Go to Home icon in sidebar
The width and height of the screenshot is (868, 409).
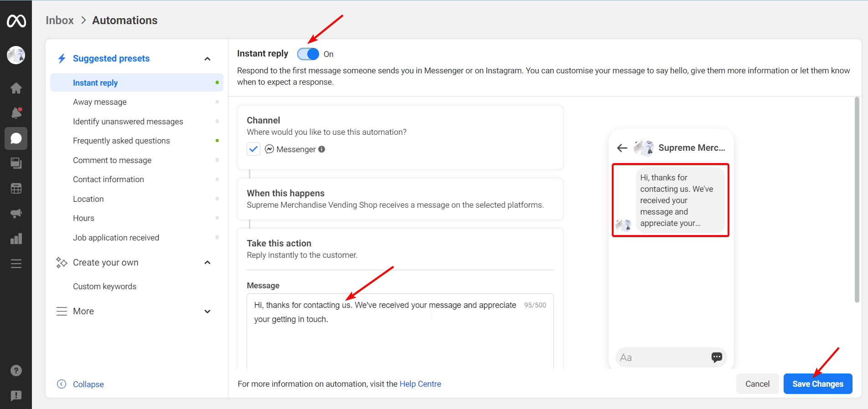click(x=16, y=88)
